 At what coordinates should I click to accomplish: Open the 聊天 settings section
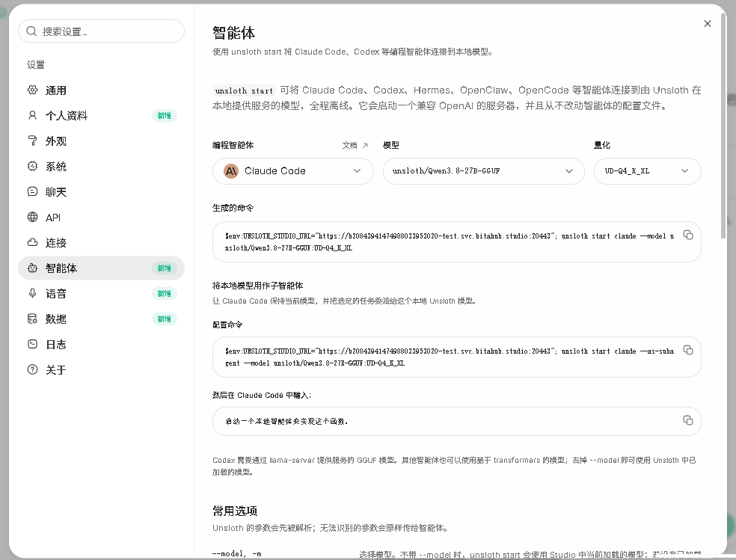point(101,191)
